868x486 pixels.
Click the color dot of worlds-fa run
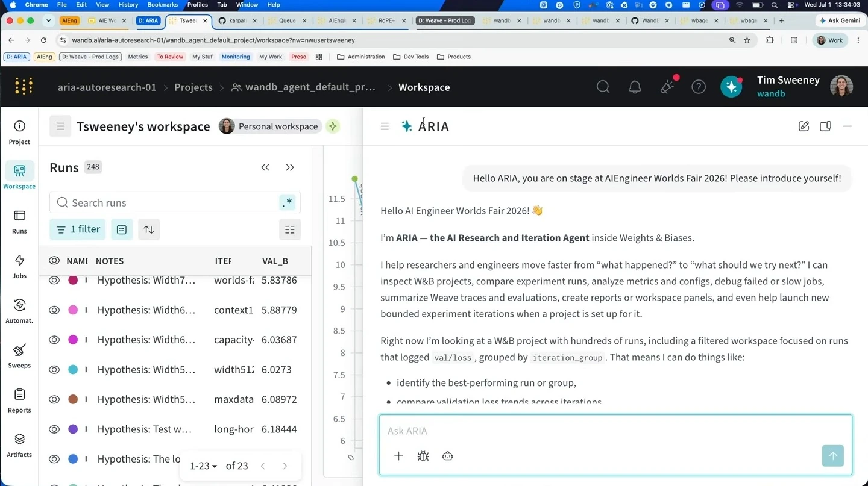tap(73, 280)
